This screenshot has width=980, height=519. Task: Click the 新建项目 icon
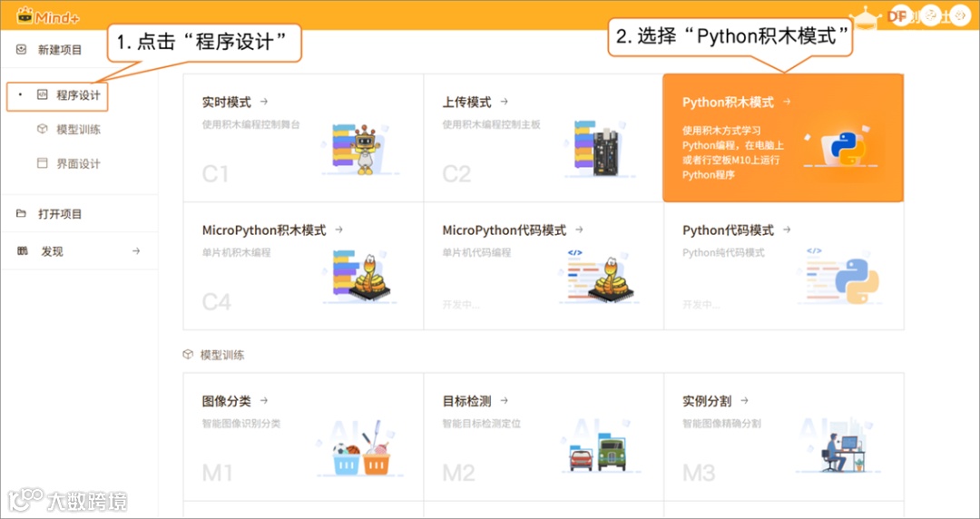coord(21,49)
